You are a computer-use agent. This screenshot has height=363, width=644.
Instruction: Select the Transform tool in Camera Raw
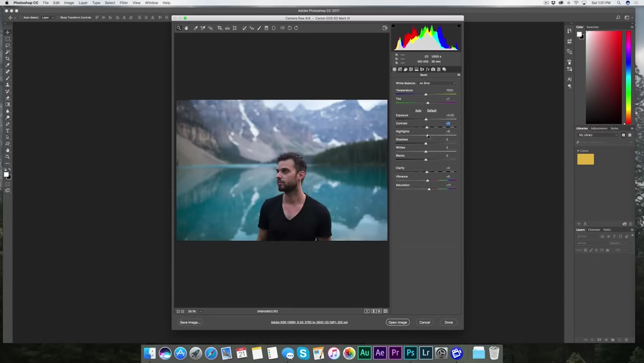(235, 28)
